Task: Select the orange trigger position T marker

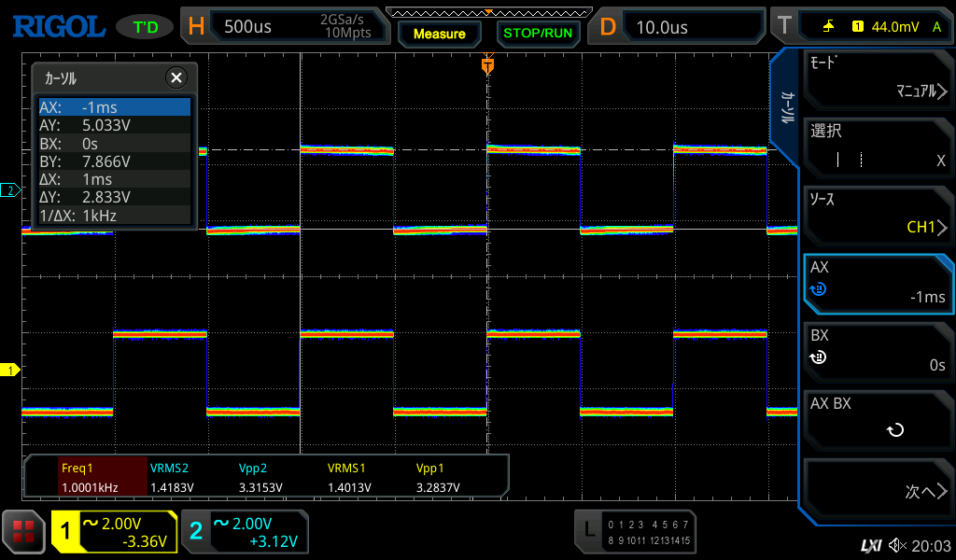Action: (x=487, y=65)
